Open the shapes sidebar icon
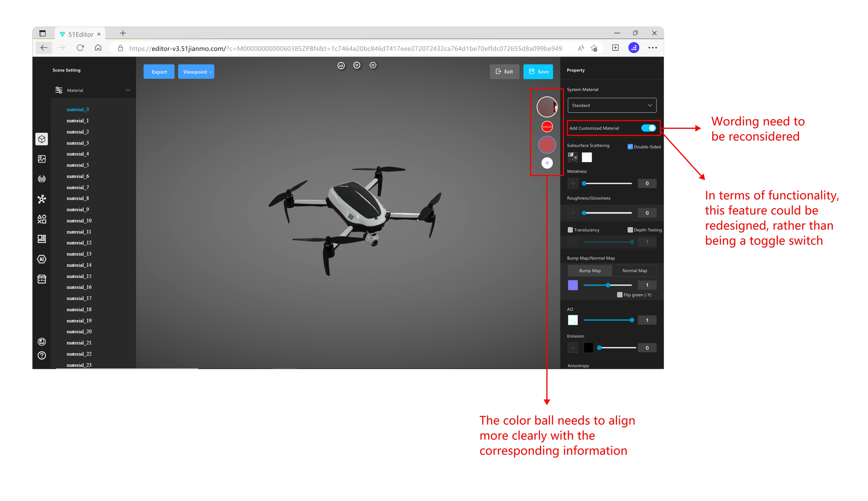This screenshot has height=501, width=868. (42, 219)
